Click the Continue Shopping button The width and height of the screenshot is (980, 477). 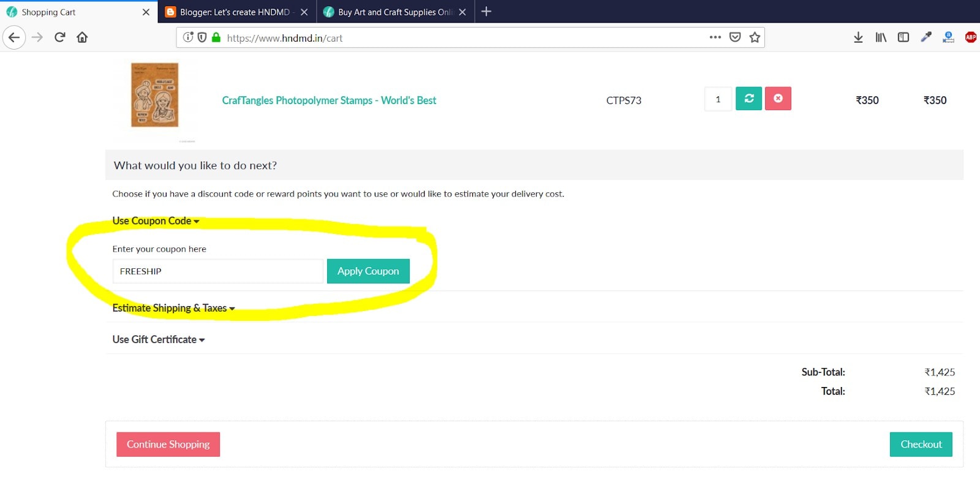(168, 445)
